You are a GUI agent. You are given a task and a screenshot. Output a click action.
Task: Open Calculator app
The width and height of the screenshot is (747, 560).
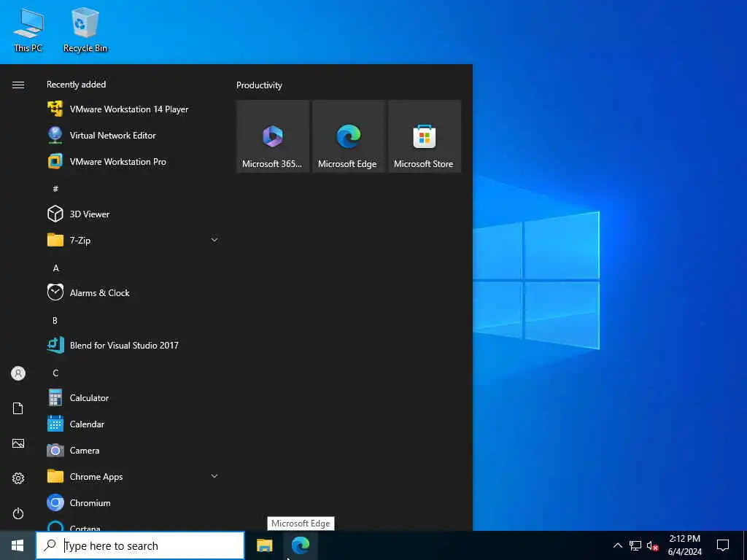(x=133, y=397)
